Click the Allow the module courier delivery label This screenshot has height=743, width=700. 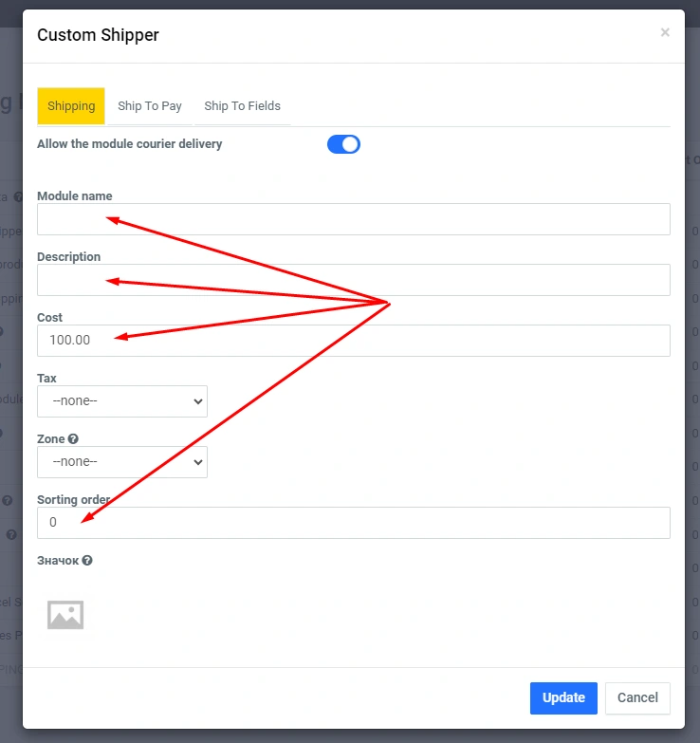129,144
